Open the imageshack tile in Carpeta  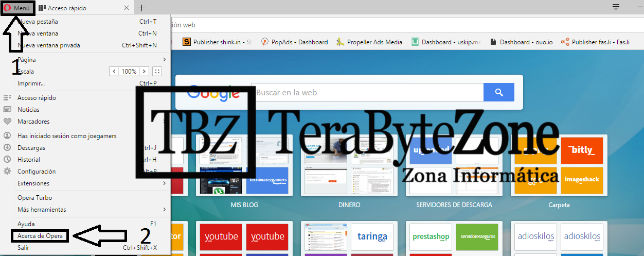[581, 180]
